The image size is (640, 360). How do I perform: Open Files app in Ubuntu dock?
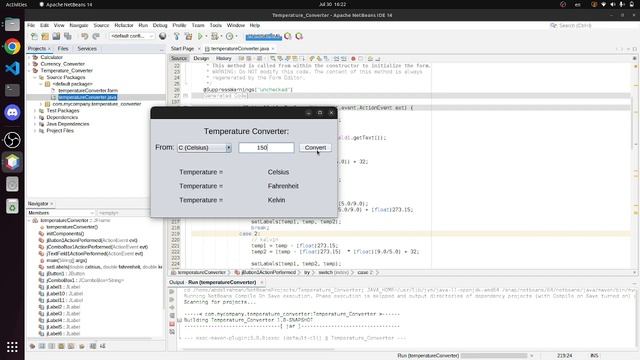pyautogui.click(x=12, y=24)
